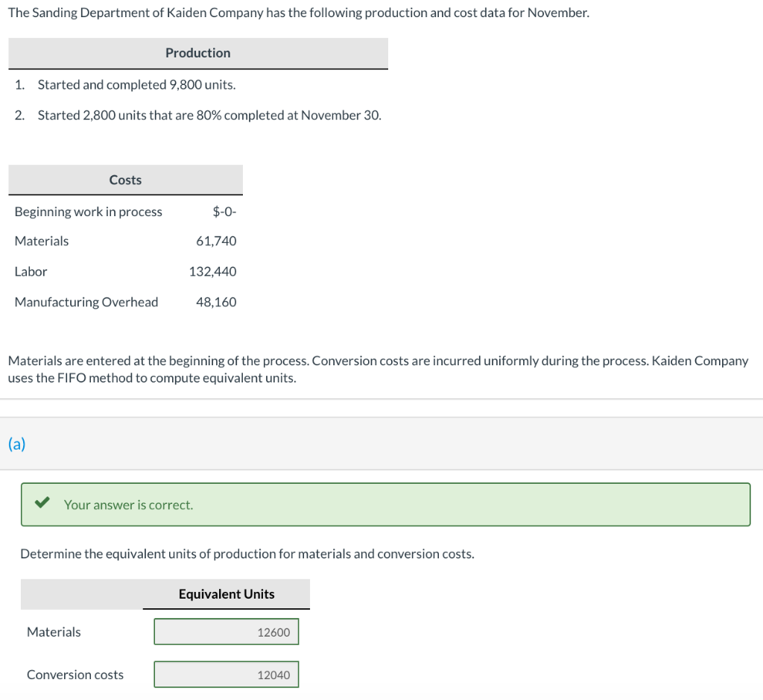Click the '$-0-' beginning WIP value

224,212
